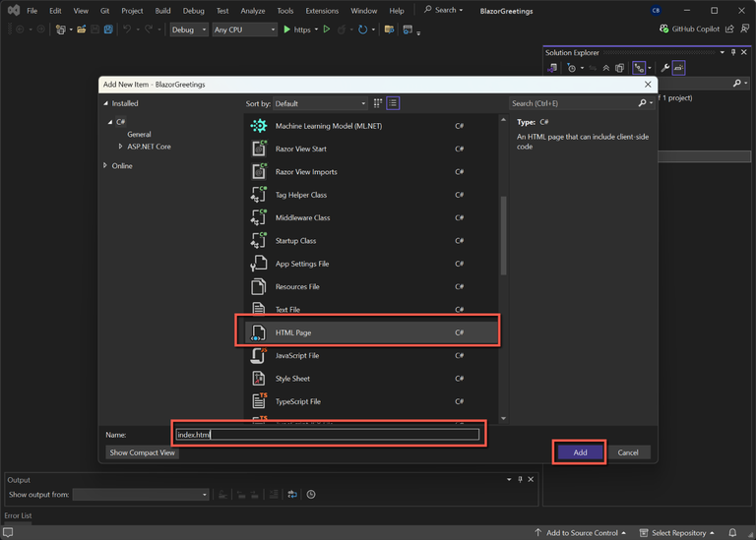Select the Middleware Class template icon
This screenshot has width=756, height=540.
point(258,217)
